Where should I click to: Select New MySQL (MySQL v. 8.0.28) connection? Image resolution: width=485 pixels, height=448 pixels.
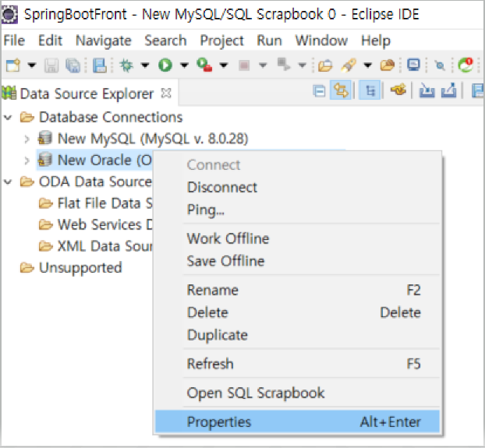coord(153,139)
